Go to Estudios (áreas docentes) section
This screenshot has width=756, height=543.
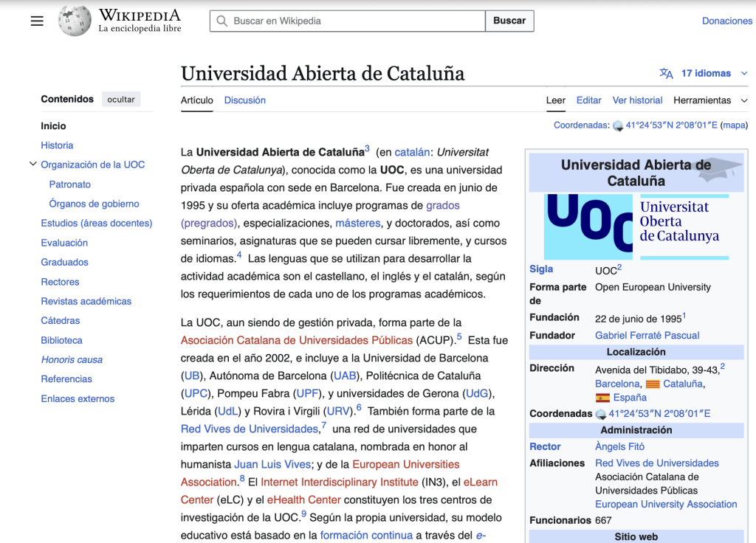[x=97, y=223]
